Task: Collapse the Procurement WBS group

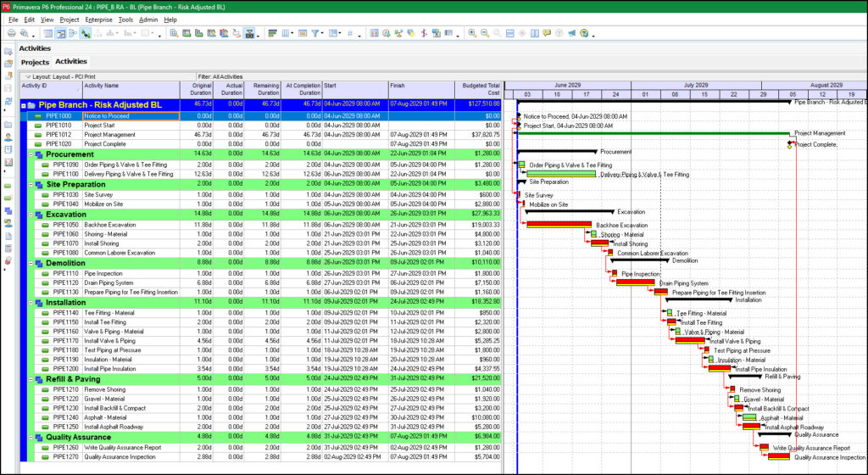Action: (31, 154)
